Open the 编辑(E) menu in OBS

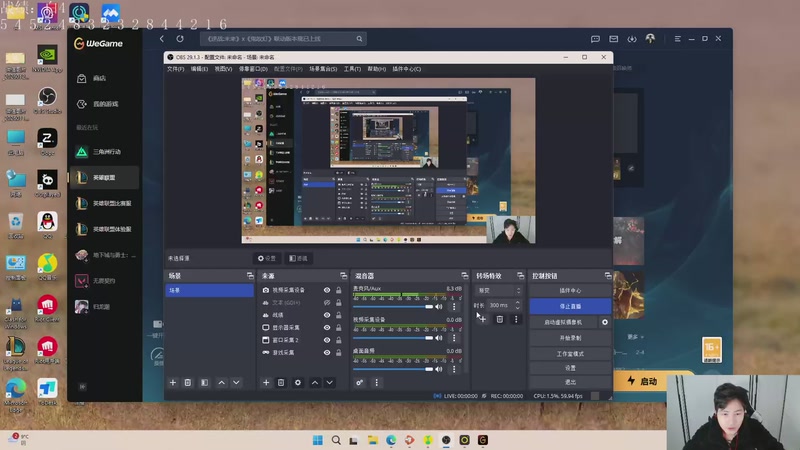tap(199, 69)
